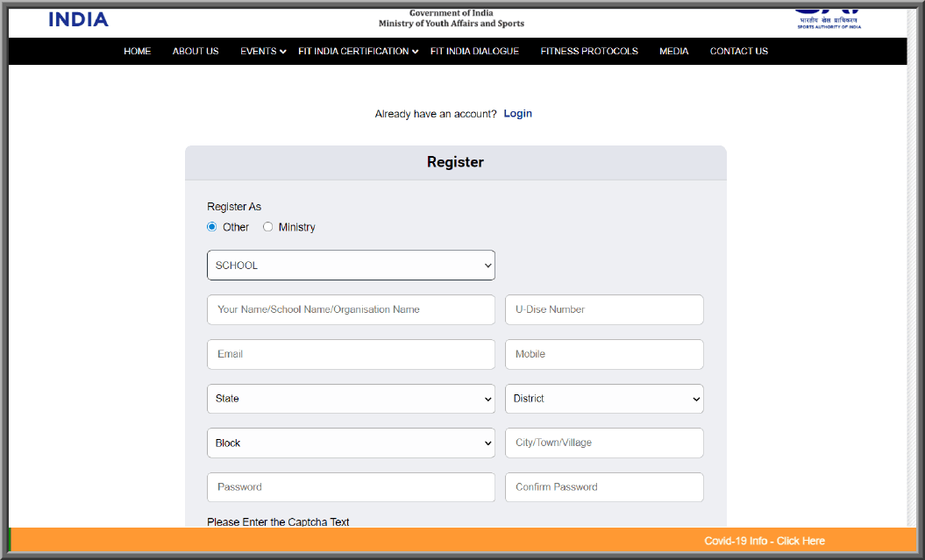Open the FIT INDIA DIALOGUE page
Image resolution: width=925 pixels, height=560 pixels.
pos(474,51)
